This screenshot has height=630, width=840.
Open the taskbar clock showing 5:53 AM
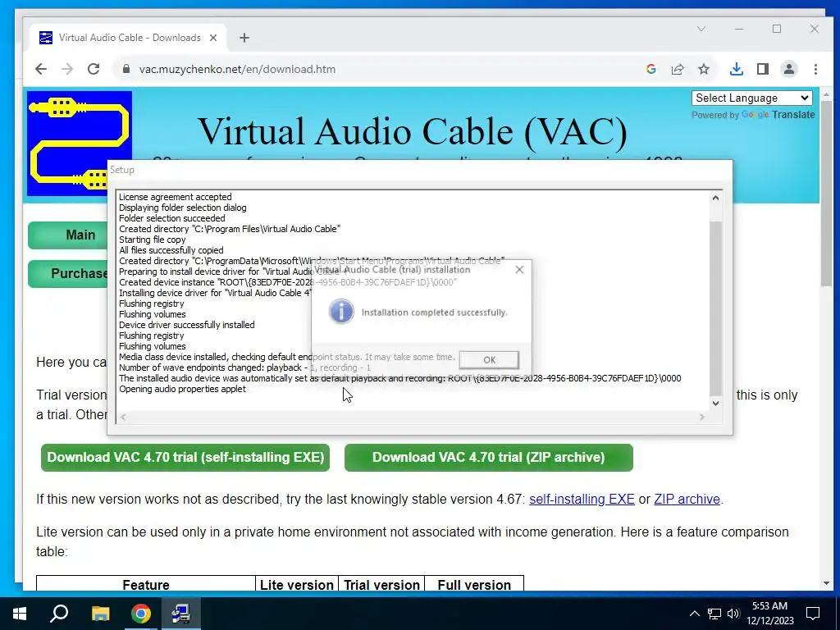[769, 614]
